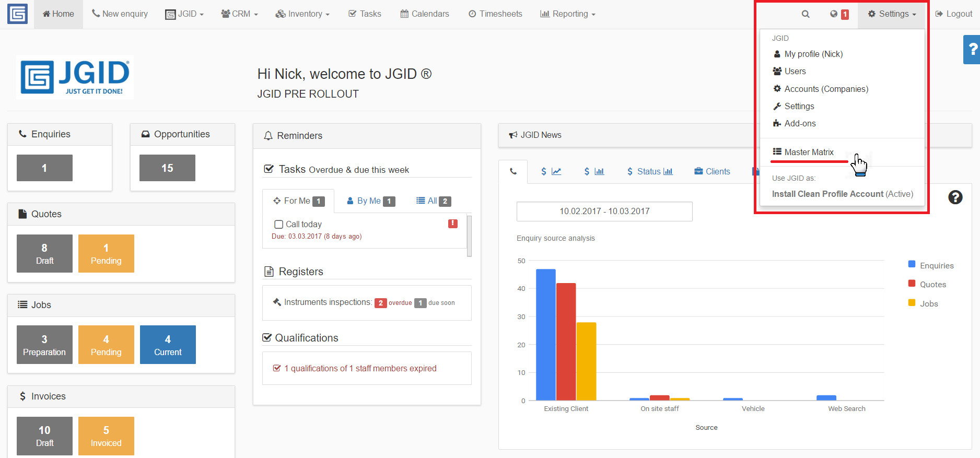The height and width of the screenshot is (458, 980).
Task: Click the Instruments inspections gavel icon
Action: tap(277, 302)
